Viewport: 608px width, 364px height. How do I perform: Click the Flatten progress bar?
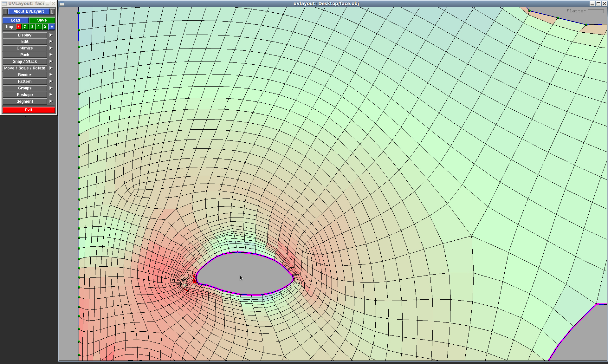pyautogui.click(x=596, y=11)
